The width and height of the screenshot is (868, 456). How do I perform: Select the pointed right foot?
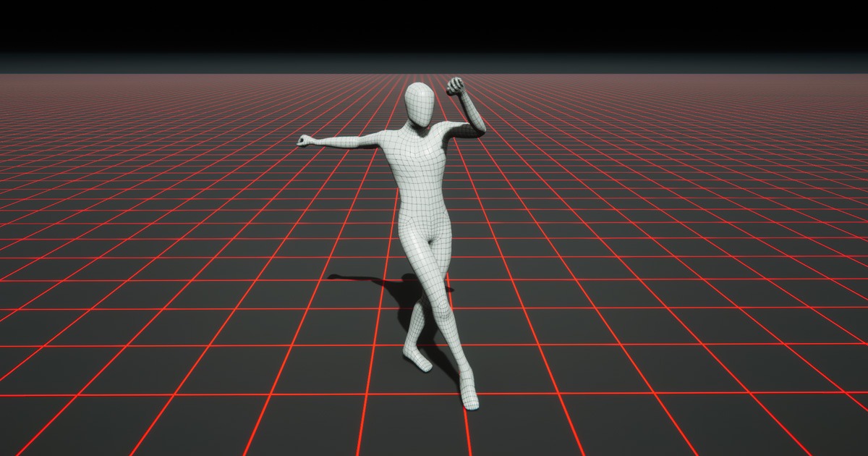[x=467, y=397]
